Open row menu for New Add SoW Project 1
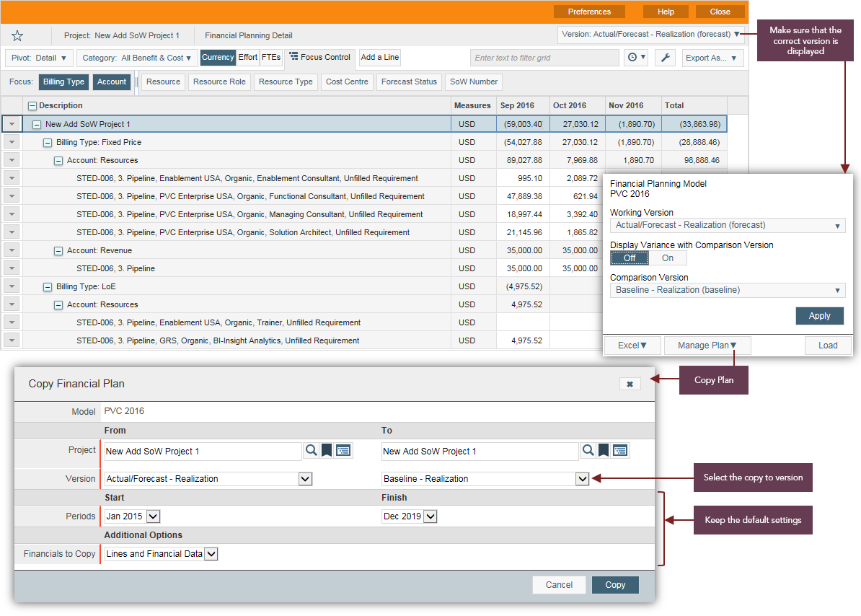This screenshot has width=861, height=616. point(12,124)
